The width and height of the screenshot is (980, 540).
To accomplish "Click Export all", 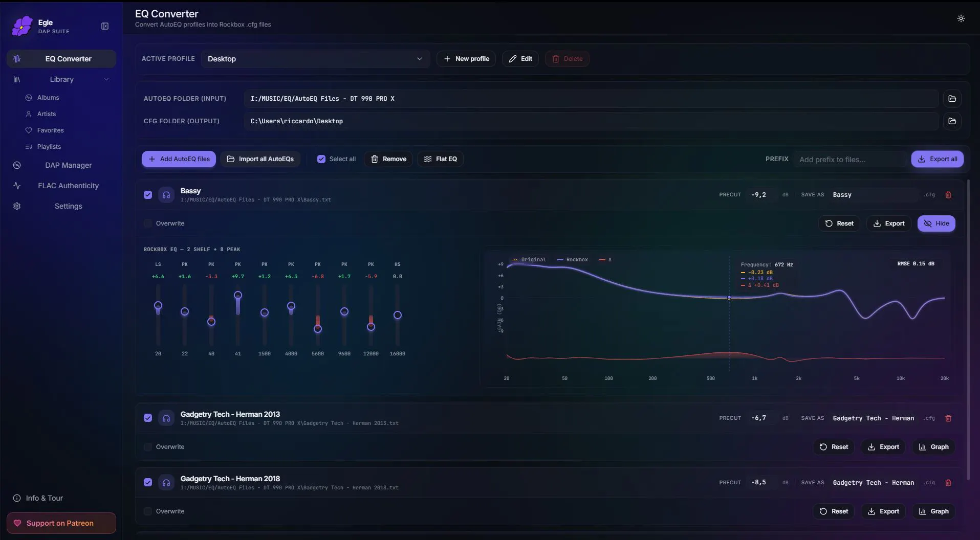I will (938, 159).
